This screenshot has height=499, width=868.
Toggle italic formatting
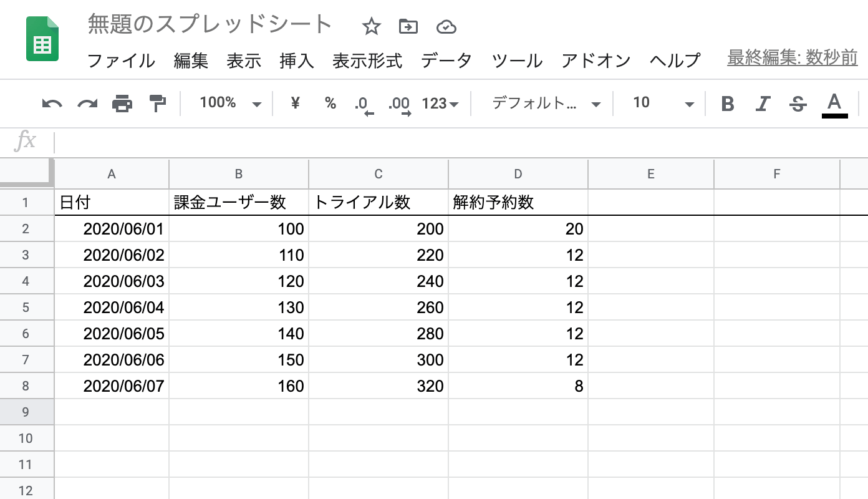point(763,104)
